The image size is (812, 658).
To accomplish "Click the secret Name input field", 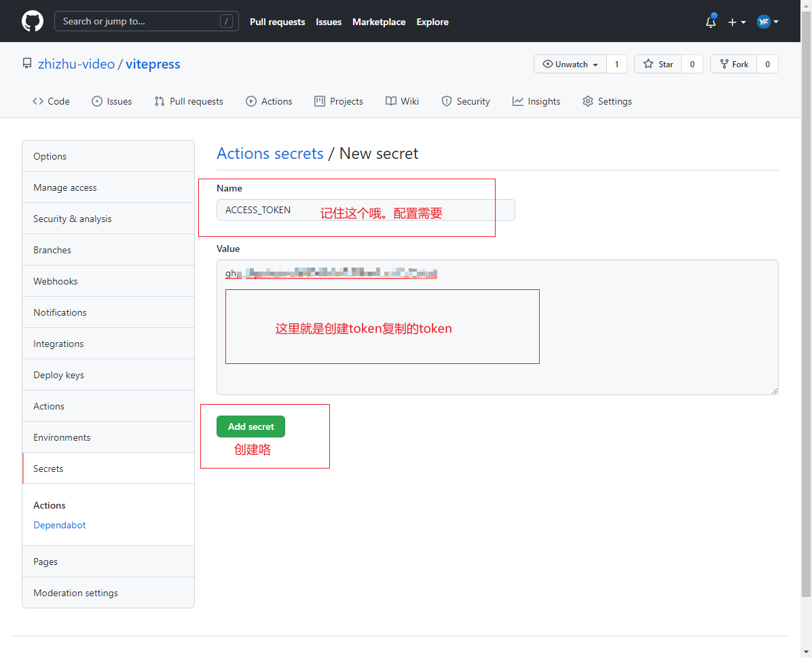I will pos(366,210).
